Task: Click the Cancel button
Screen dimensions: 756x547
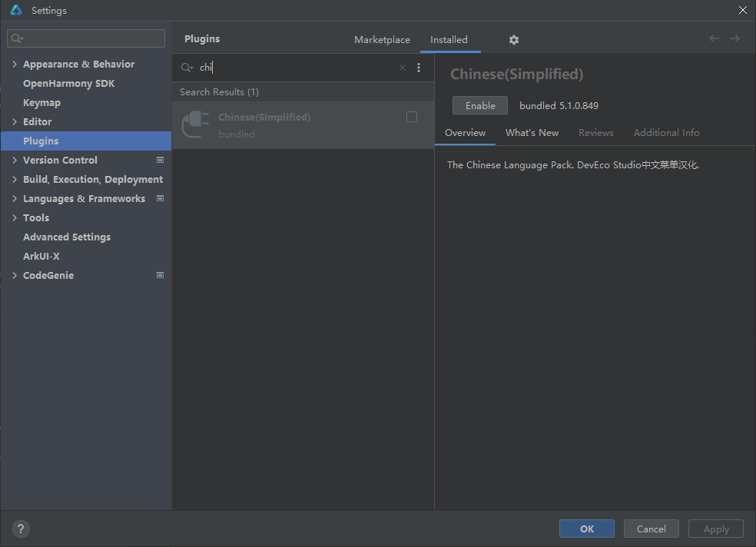Action: click(x=651, y=529)
